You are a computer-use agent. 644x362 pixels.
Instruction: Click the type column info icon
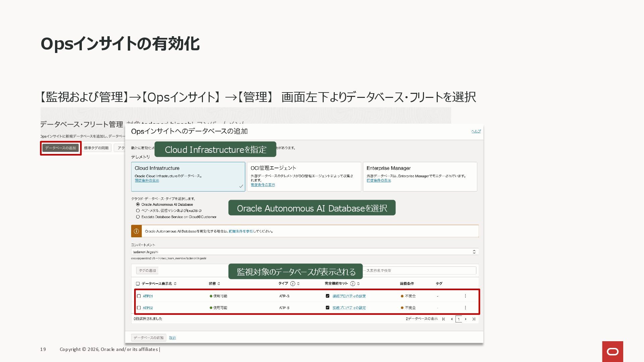coord(292,284)
